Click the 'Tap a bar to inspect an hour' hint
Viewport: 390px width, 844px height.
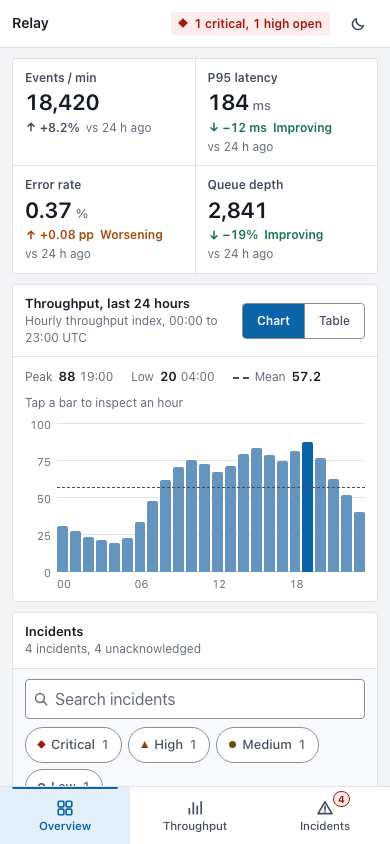coord(104,403)
